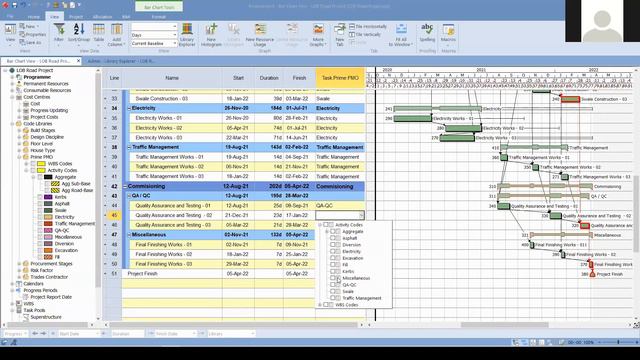Open the empty dropdown above Days in the ribbon
640x360 pixels.
pyautogui.click(x=175, y=27)
